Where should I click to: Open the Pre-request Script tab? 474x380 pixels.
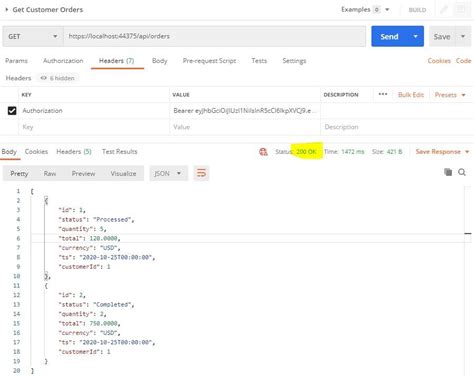coord(209,61)
